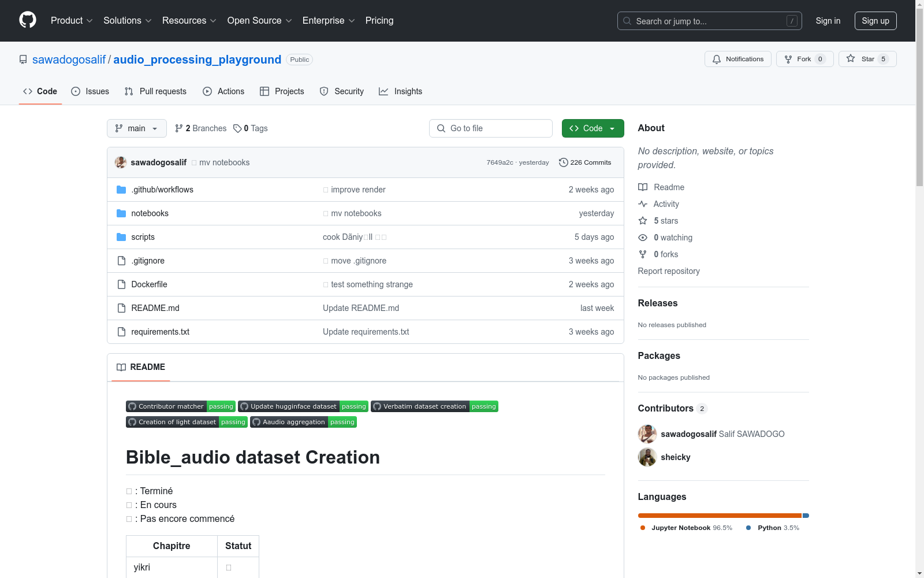This screenshot has width=924, height=578.
Task: Click the Sign in link
Action: (828, 21)
